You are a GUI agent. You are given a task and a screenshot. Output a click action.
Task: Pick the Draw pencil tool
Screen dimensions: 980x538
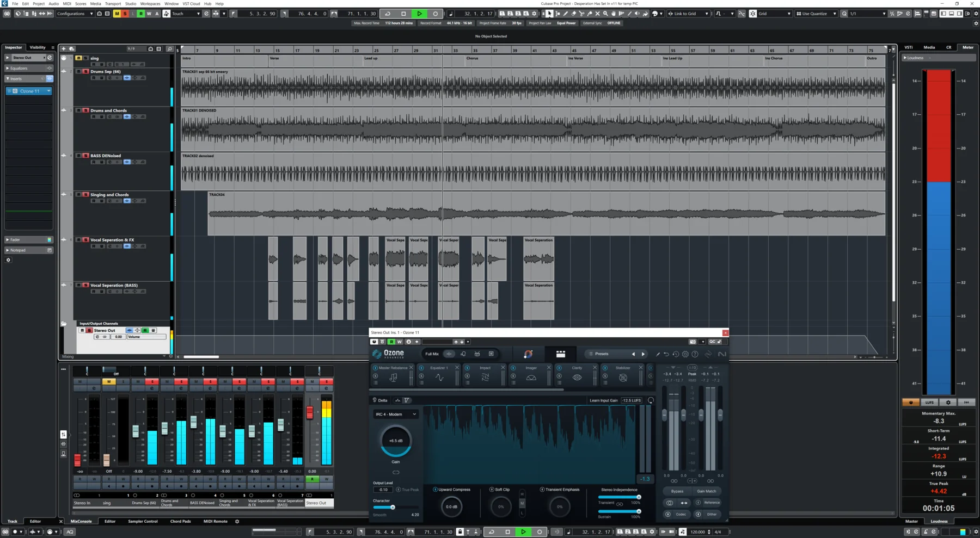[x=565, y=14]
